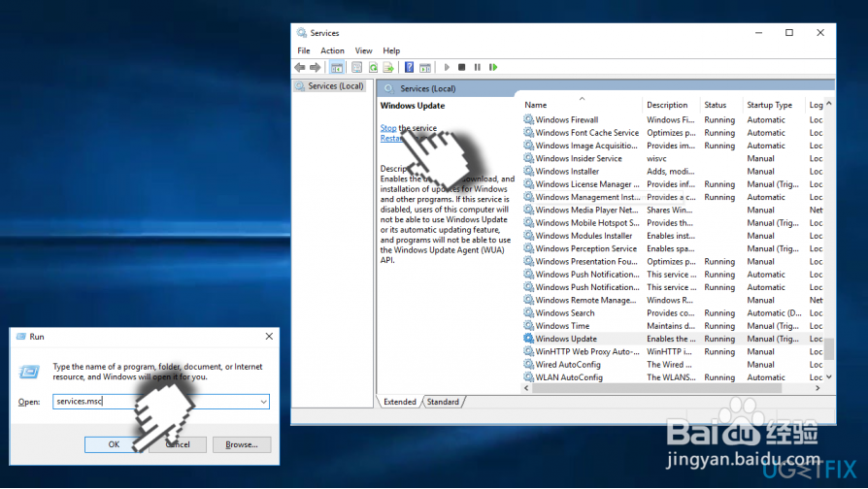
Task: Select Windows Image Acquisitio... row
Action: (673, 146)
